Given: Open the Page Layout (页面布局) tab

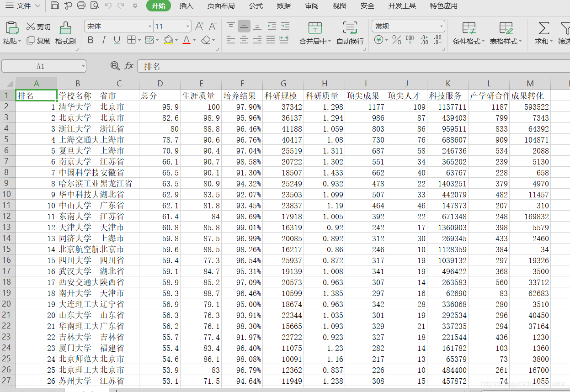Looking at the screenshot, I should click(221, 6).
